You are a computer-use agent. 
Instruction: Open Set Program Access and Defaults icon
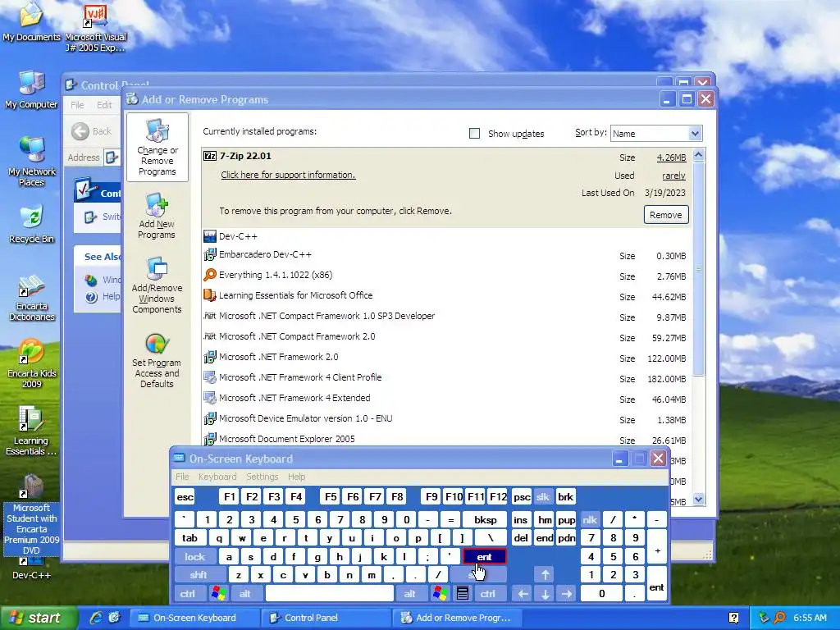[x=157, y=360]
